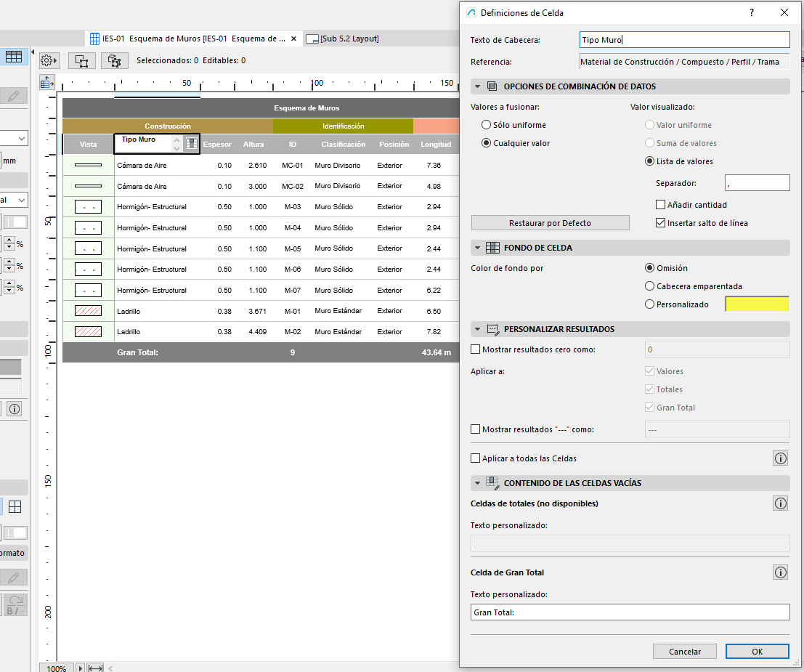804x672 pixels.
Task: Click the insert header row icon above the ruler
Action: [46, 81]
